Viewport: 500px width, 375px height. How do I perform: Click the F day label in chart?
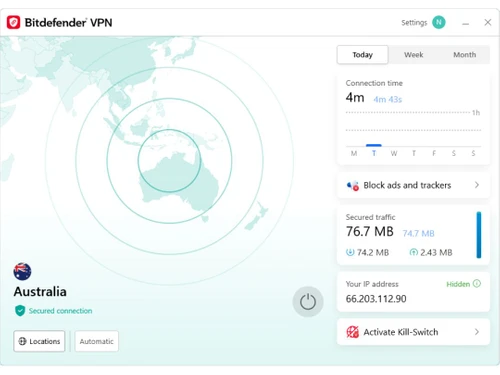434,153
